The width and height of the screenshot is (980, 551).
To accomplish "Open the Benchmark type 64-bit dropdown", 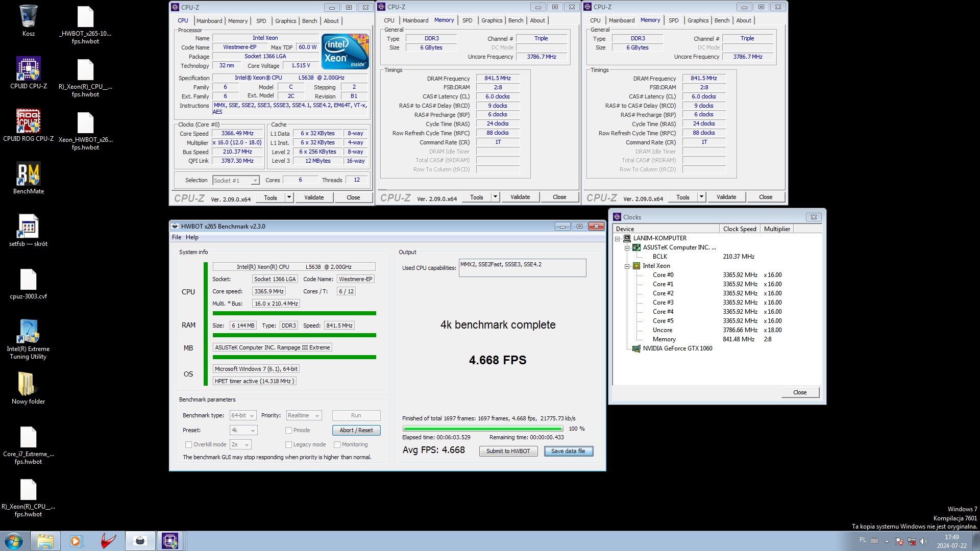I will coord(243,416).
